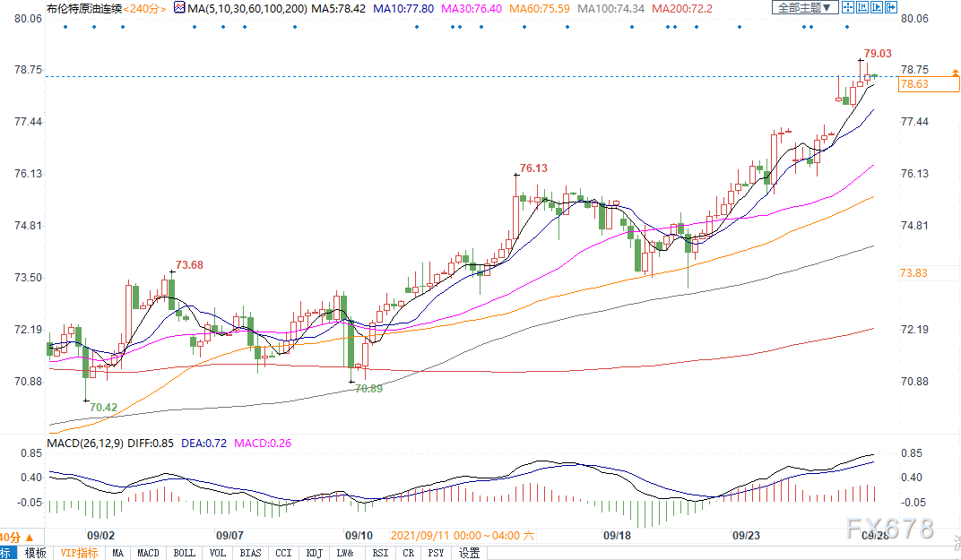Click the fit-width chart icon in top toolbar
The width and height of the screenshot is (961, 560).
[x=862, y=7]
